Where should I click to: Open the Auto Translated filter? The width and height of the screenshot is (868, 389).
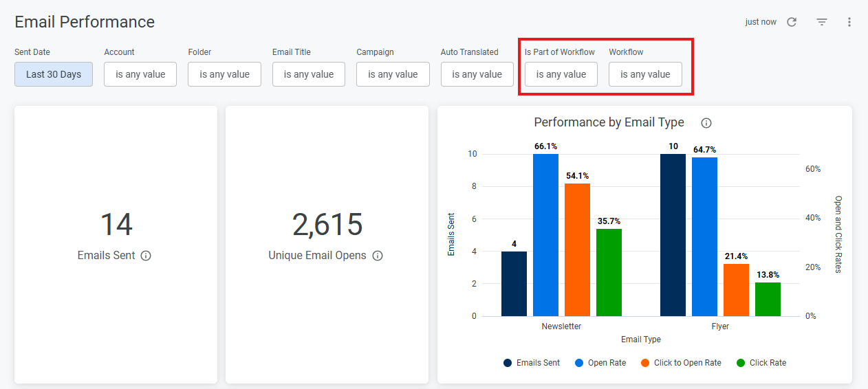coord(477,74)
